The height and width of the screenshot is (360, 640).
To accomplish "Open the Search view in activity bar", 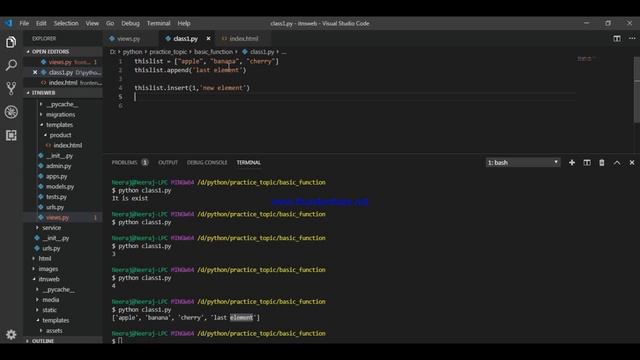I will pyautogui.click(x=11, y=65).
